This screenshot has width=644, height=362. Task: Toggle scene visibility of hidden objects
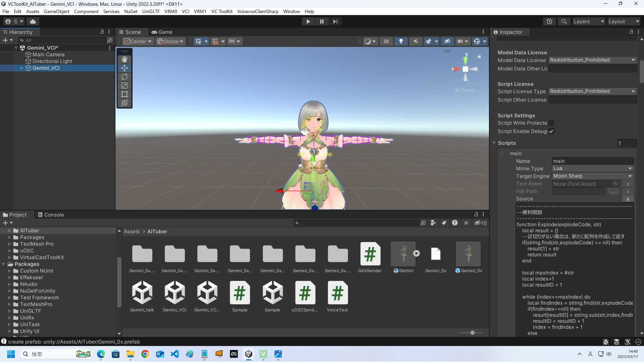point(447,41)
